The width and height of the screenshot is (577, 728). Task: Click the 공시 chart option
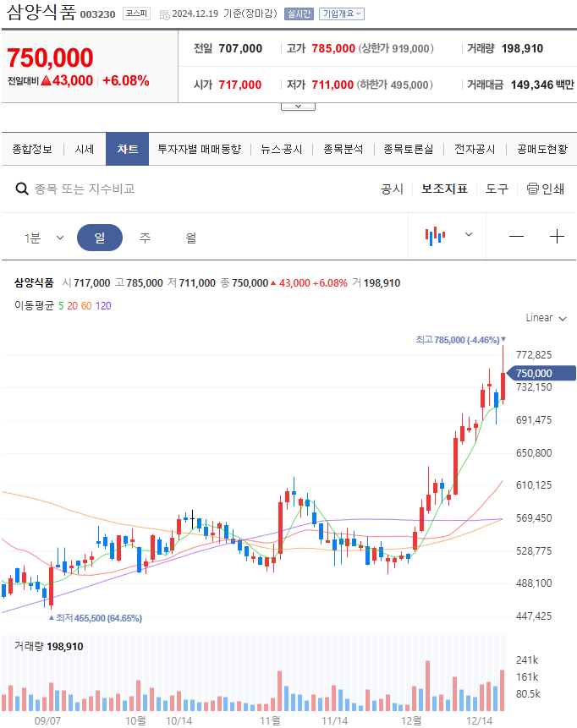point(392,189)
